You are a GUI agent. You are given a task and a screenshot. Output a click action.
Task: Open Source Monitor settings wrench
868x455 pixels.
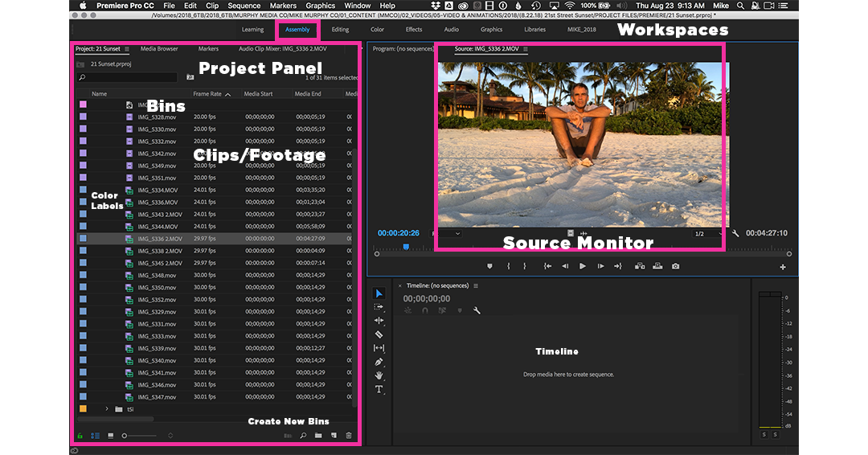[x=735, y=234]
